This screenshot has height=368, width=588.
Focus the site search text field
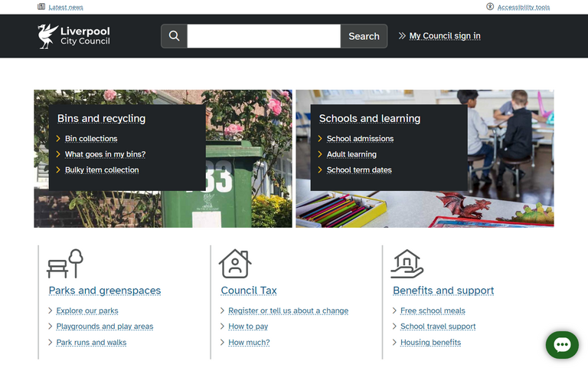(x=263, y=36)
